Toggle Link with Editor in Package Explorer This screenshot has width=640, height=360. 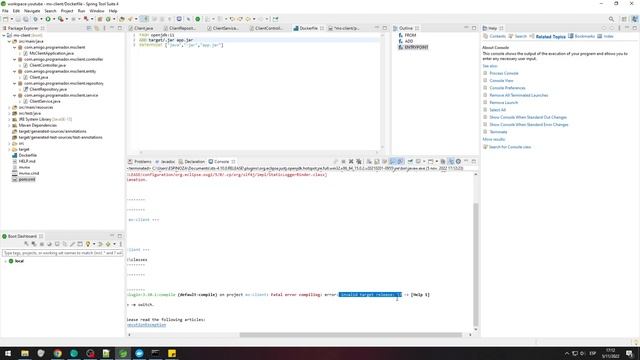click(97, 28)
